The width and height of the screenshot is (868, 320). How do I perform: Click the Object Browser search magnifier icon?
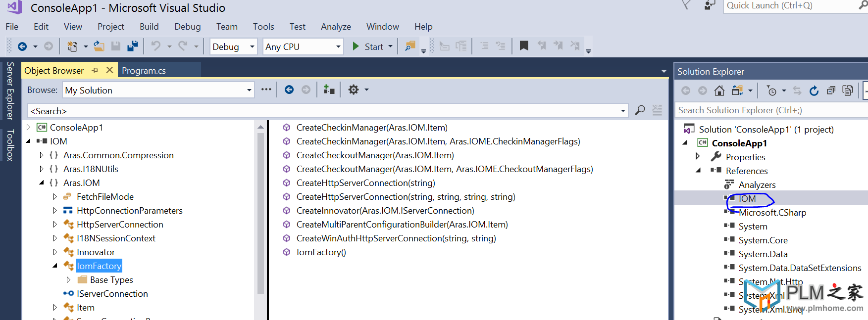click(x=640, y=110)
